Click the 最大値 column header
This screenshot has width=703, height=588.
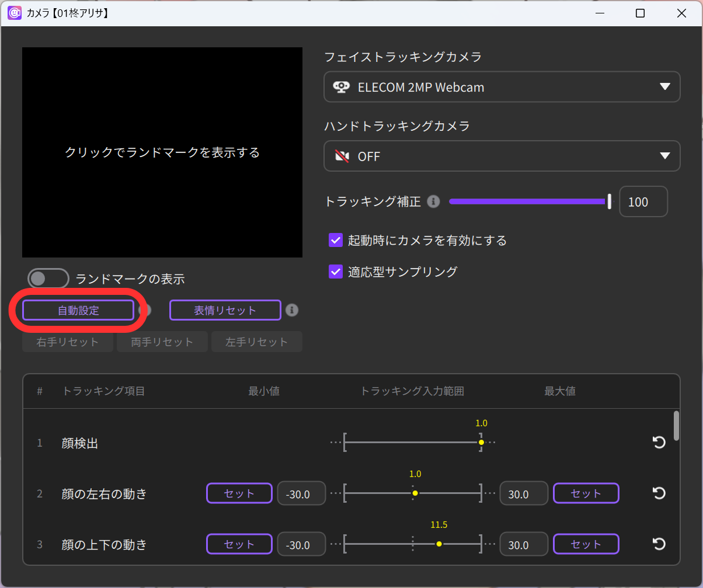pyautogui.click(x=560, y=391)
